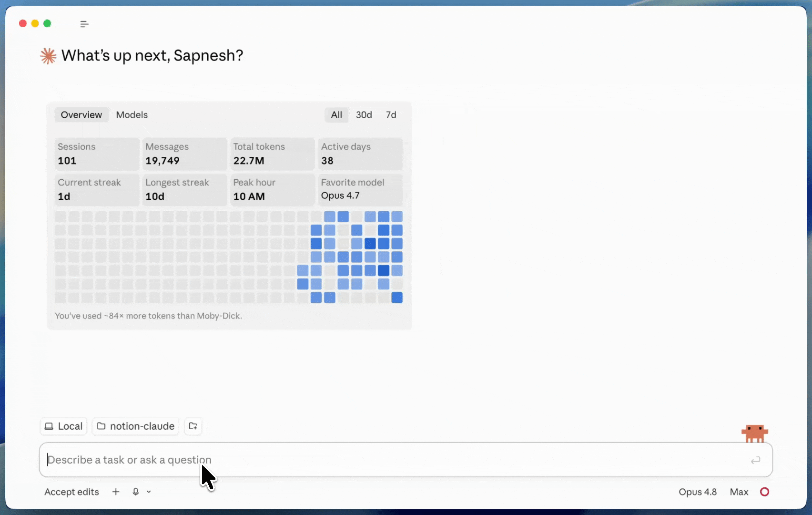Image resolution: width=812 pixels, height=515 pixels.
Task: Click the red circle status icon
Action: pos(764,492)
